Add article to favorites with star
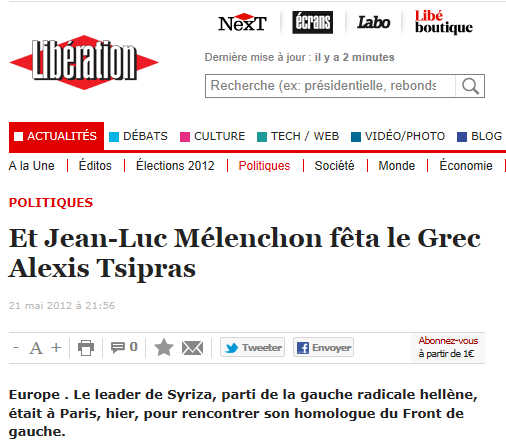Image resolution: width=506 pixels, height=448 pixels. tap(164, 347)
